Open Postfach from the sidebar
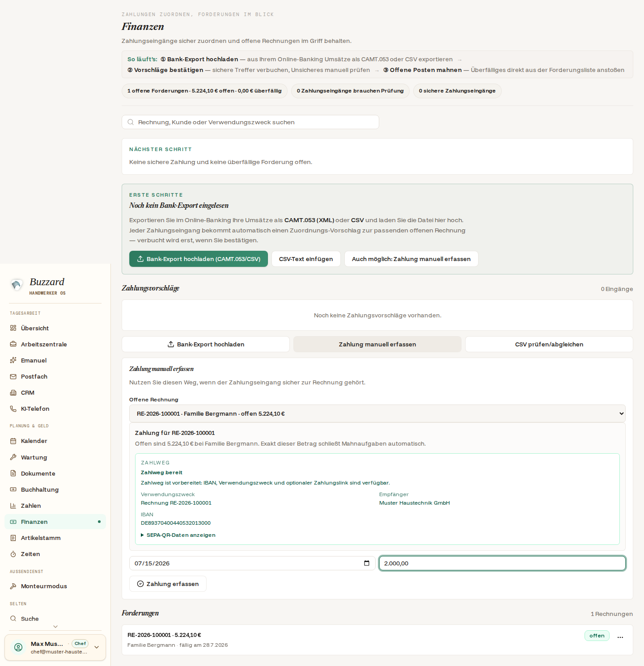The height and width of the screenshot is (666, 644). click(55, 376)
